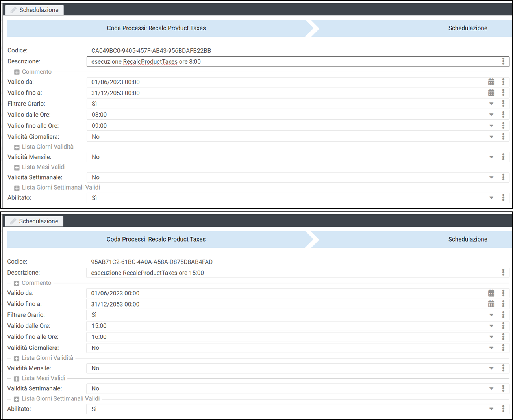This screenshot has width=513, height=420.
Task: Open the dropdown showing 09:00 end hour
Action: pos(491,126)
